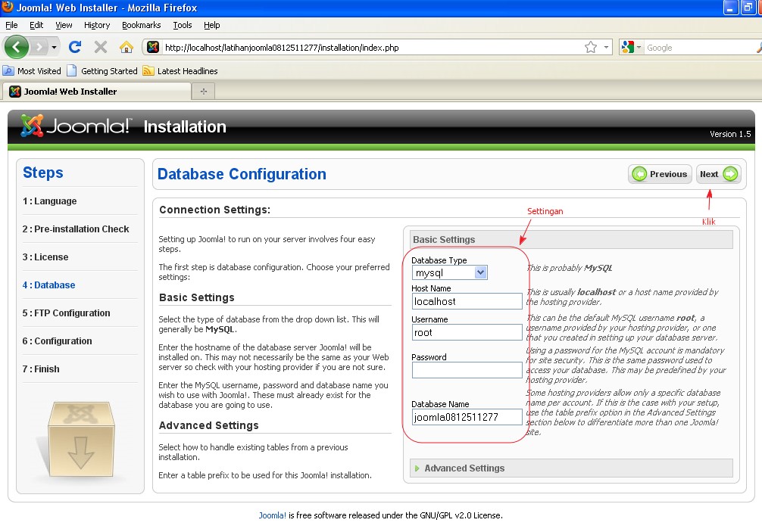Click step 5 : FTP Configuration

66,313
